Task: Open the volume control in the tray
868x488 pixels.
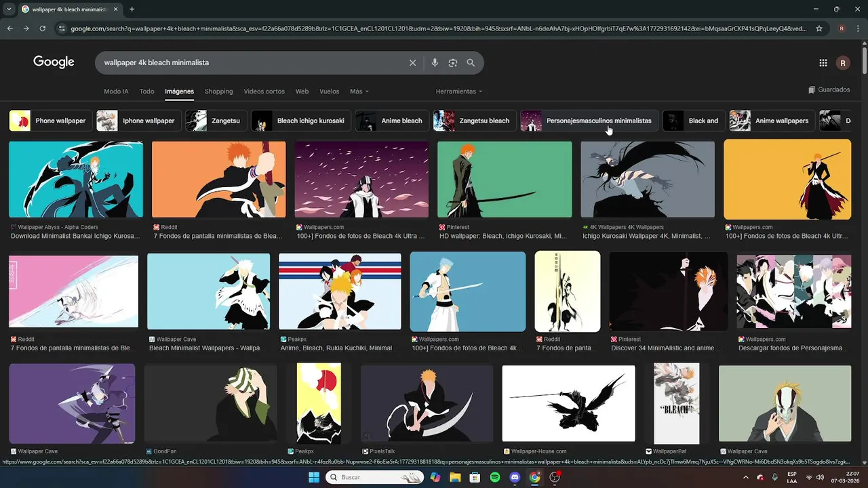Action: (x=820, y=477)
